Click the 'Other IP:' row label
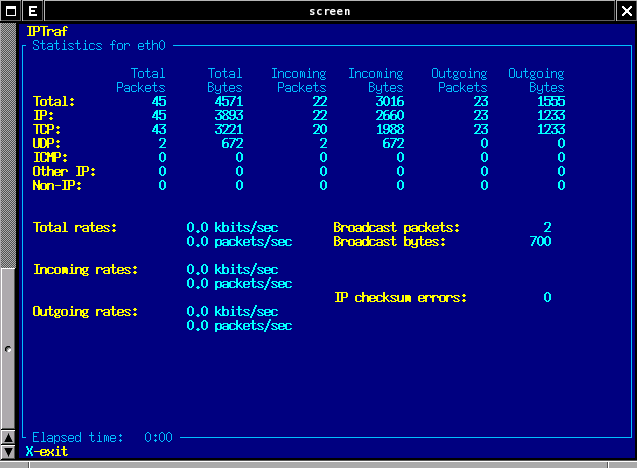637x468 pixels. pyautogui.click(x=64, y=171)
